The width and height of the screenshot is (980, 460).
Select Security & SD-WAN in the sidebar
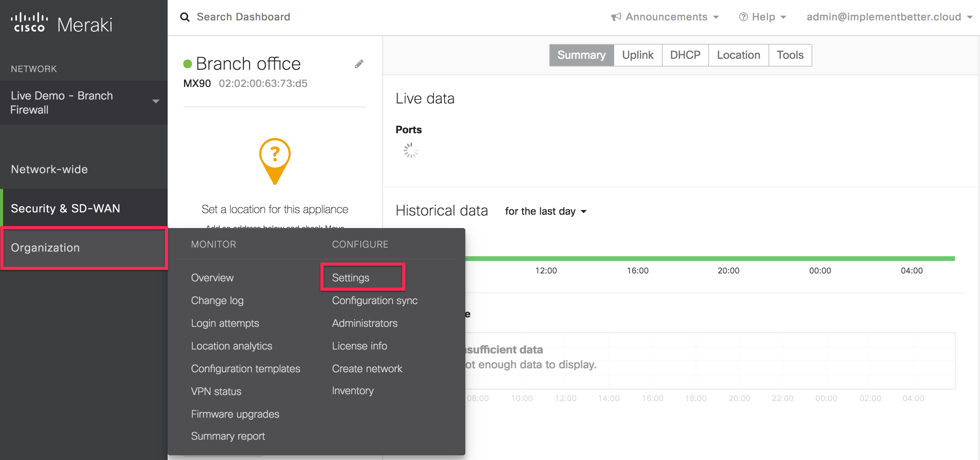(x=66, y=208)
